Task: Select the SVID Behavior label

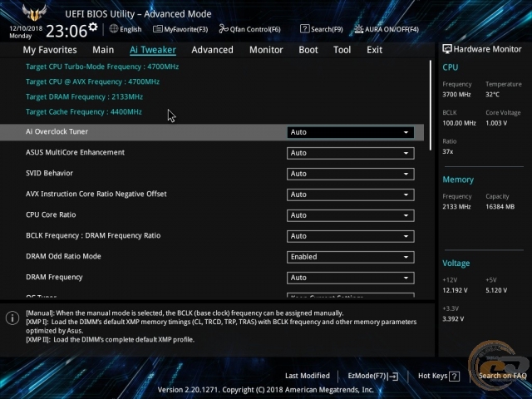Action: click(x=49, y=173)
